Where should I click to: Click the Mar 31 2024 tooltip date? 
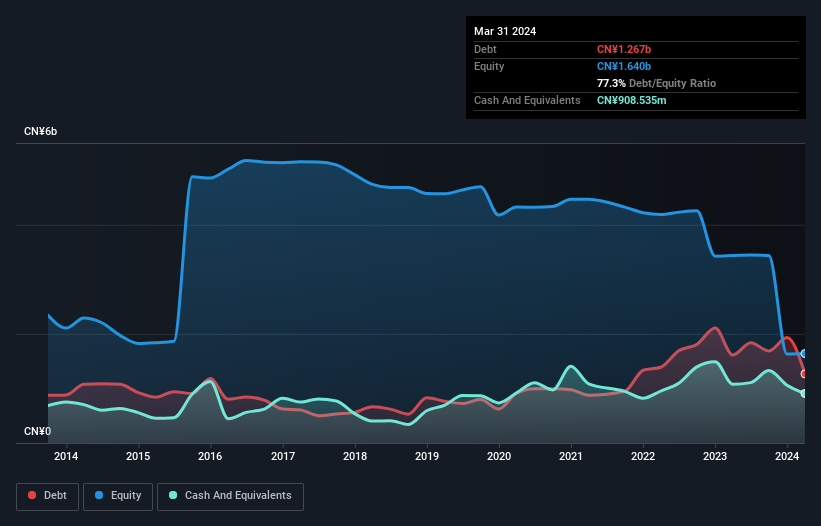[x=505, y=31]
